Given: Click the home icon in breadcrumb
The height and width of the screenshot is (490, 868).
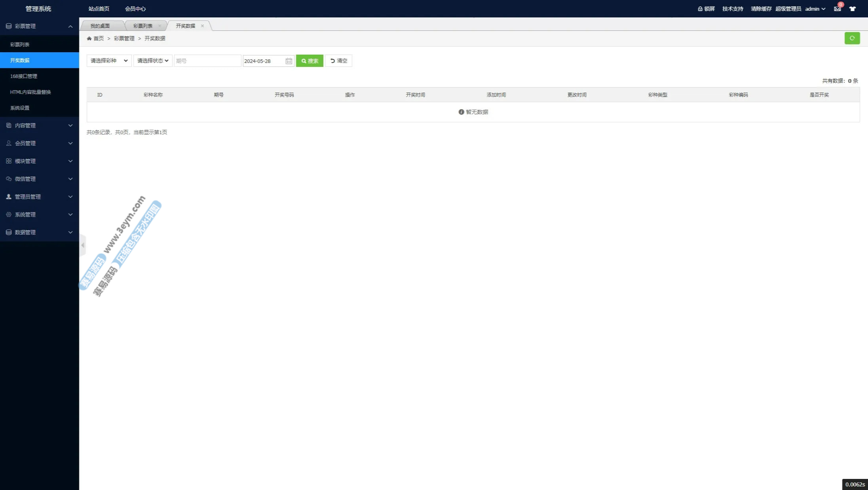Looking at the screenshot, I should coord(89,38).
